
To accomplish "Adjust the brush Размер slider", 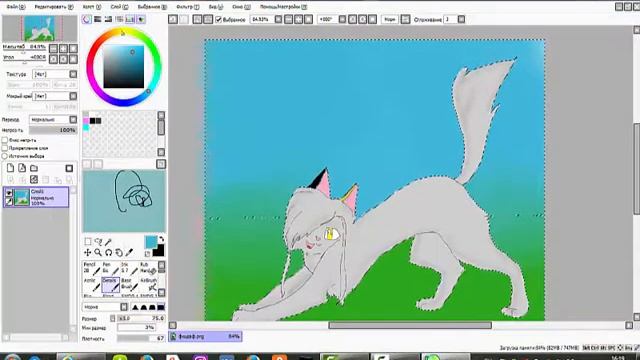I will pyautogui.click(x=141, y=318).
